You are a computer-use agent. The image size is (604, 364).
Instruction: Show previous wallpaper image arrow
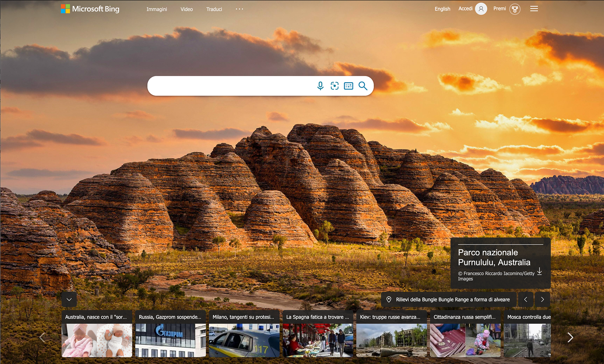[x=526, y=300]
